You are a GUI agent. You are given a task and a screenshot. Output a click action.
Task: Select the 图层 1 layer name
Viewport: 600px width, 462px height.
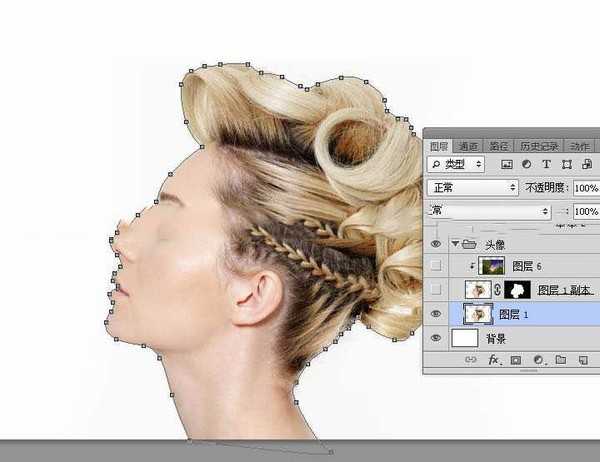click(510, 314)
